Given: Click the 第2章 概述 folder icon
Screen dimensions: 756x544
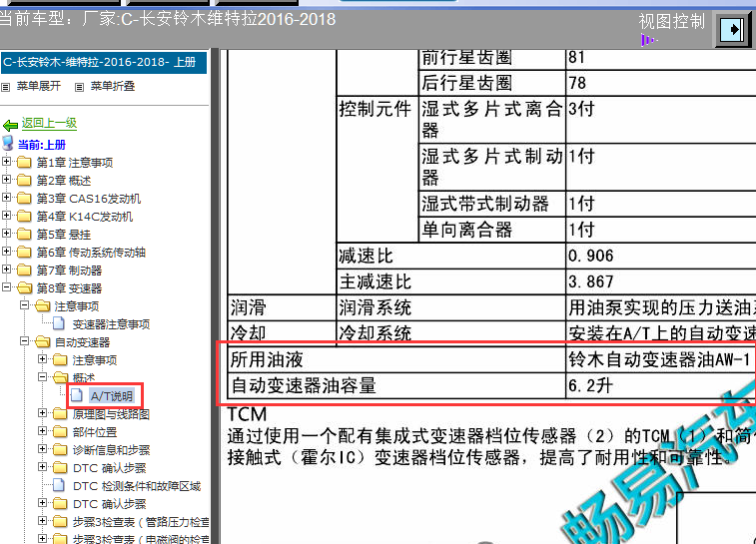Looking at the screenshot, I should 24,180.
